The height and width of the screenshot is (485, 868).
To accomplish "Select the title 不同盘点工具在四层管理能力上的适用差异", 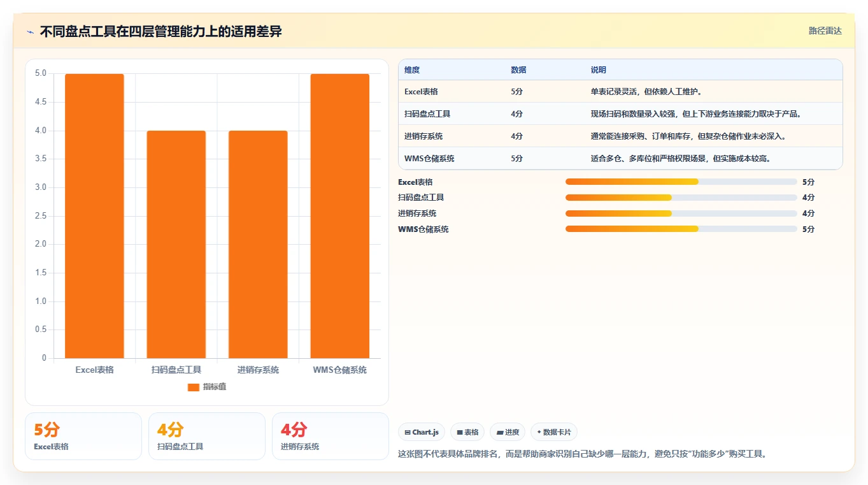I will coord(161,31).
